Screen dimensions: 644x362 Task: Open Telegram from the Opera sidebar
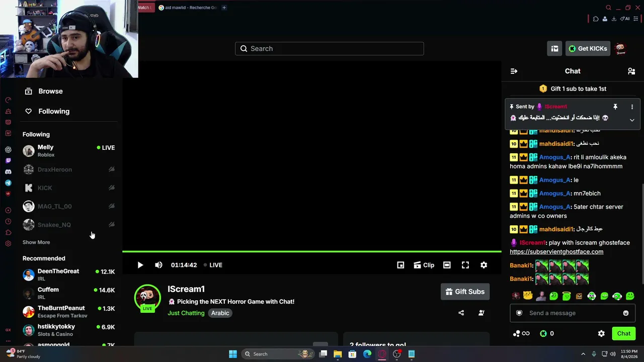(8, 183)
